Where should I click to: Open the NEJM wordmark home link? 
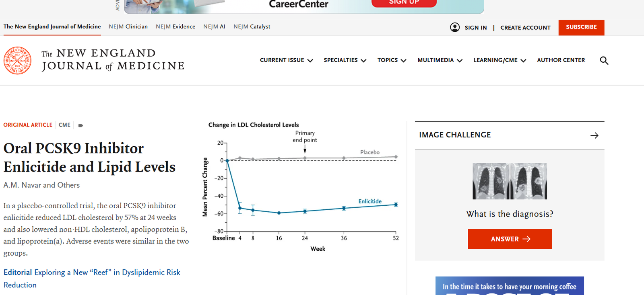tap(113, 60)
